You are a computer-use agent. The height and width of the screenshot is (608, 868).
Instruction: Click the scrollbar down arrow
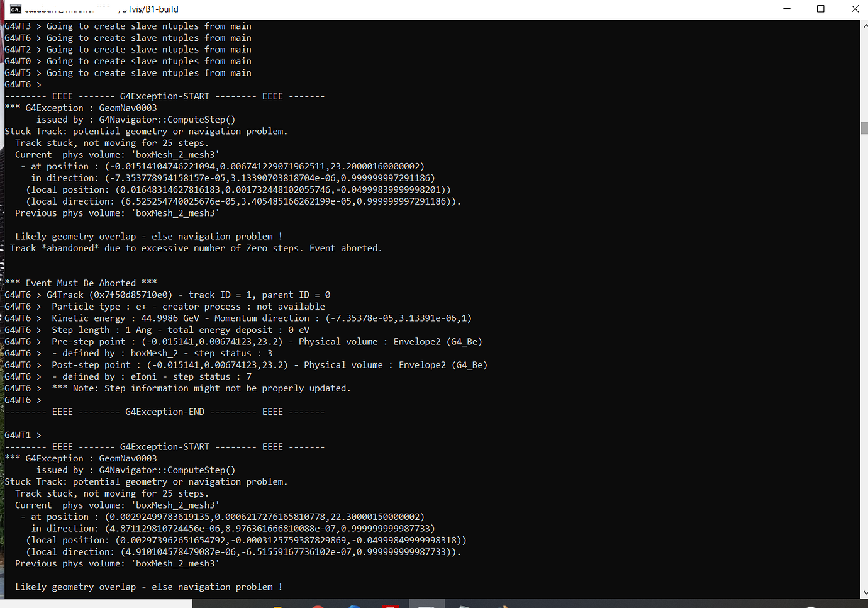point(864,592)
